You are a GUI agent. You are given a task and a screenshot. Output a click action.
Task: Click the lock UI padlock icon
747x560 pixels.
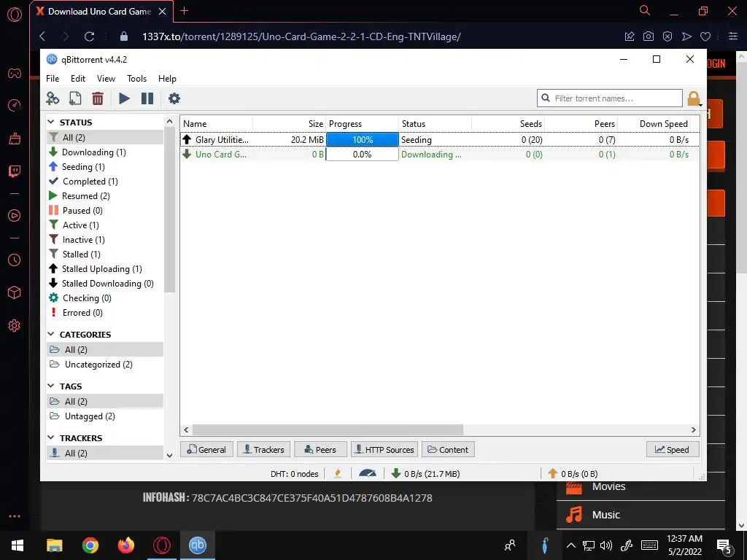pyautogui.click(x=694, y=98)
